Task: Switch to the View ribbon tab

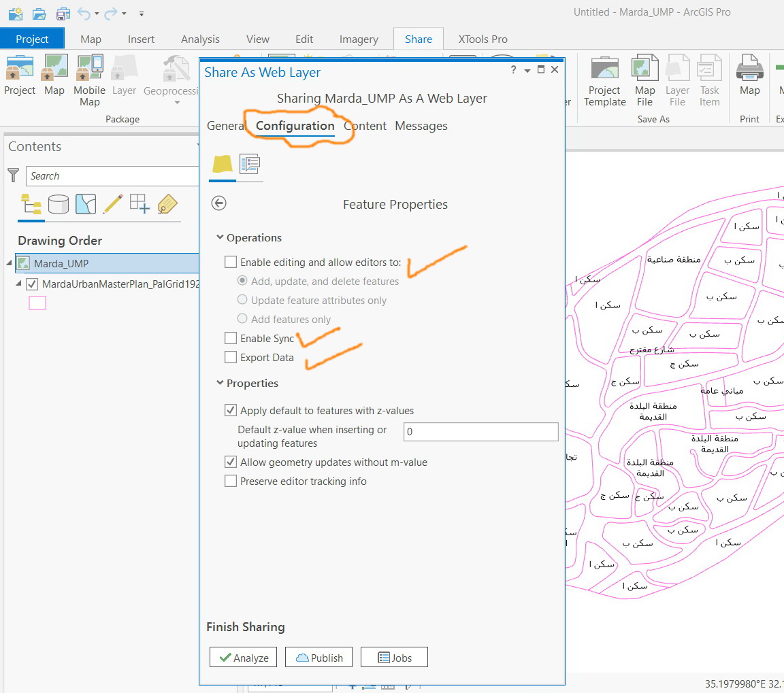Action: tap(257, 39)
